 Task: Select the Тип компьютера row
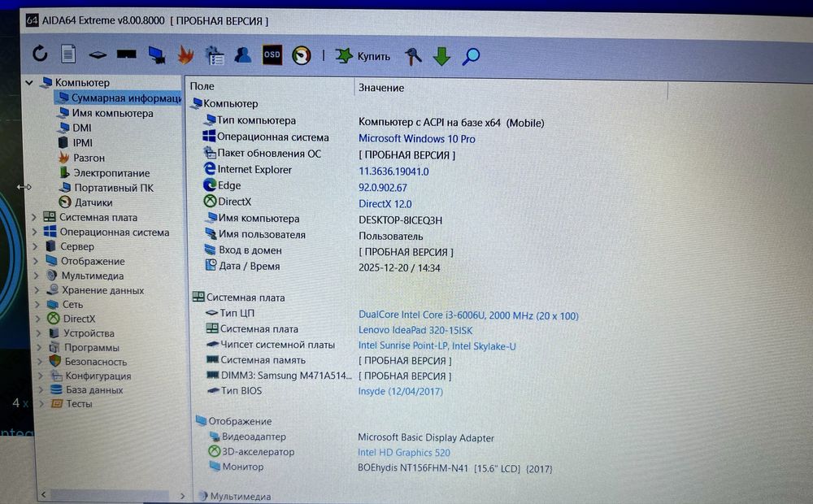373,121
